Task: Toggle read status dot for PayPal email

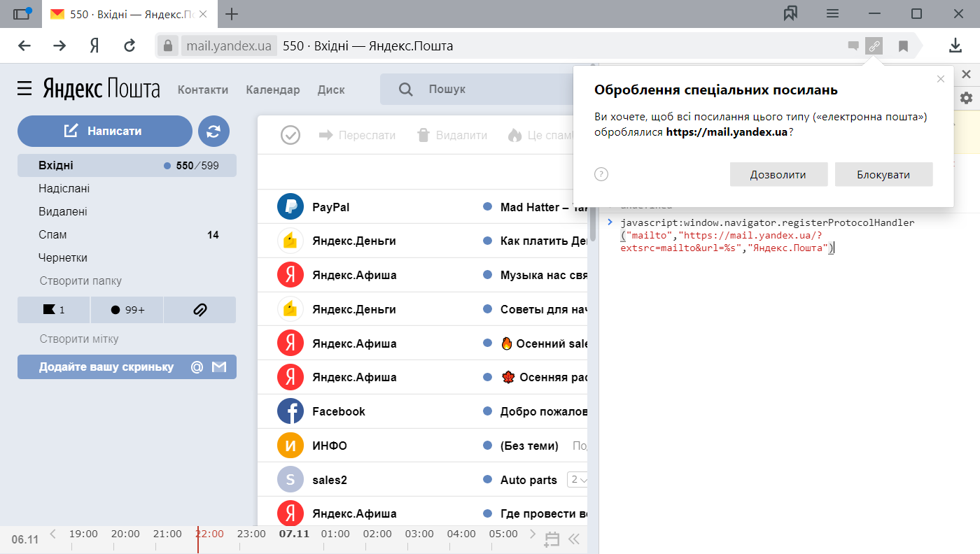Action: (487, 207)
